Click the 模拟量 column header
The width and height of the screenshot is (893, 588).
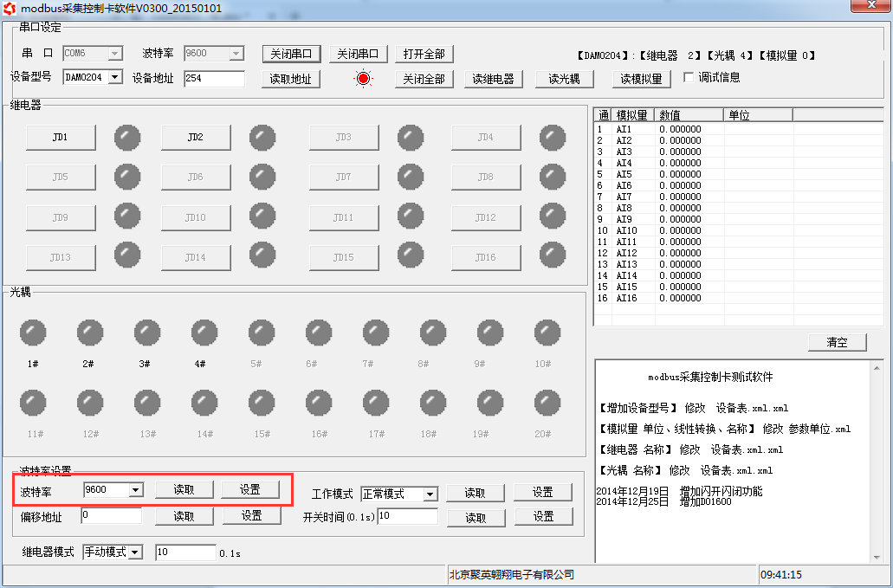tap(633, 115)
